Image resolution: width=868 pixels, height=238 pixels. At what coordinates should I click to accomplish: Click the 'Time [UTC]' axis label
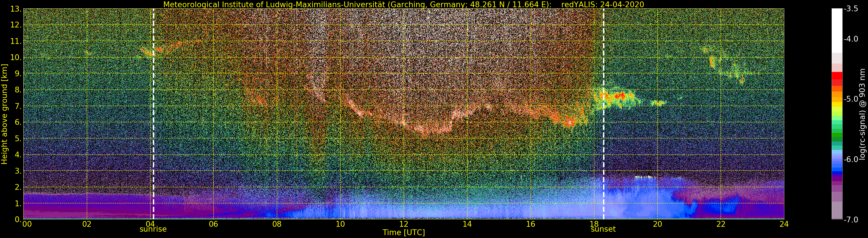404,232
